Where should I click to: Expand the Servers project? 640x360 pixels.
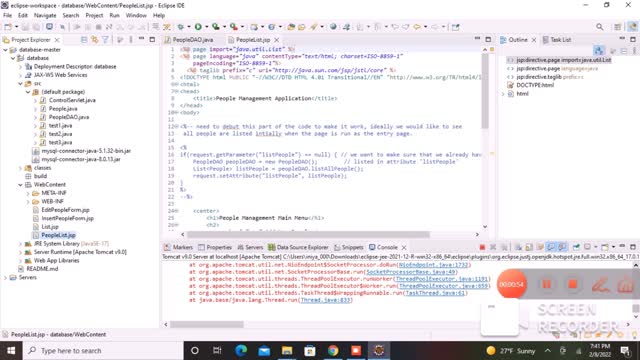click(x=5, y=278)
